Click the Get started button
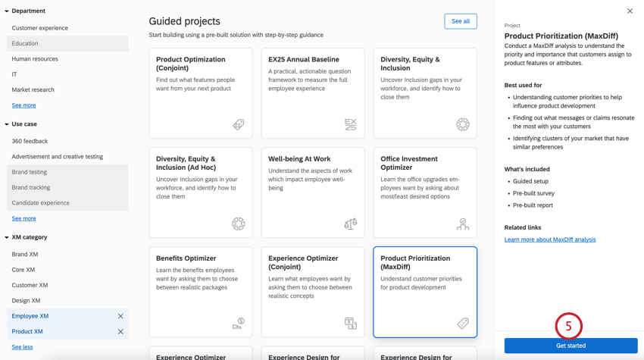Viewport: 644px width, 360px height. point(571,346)
